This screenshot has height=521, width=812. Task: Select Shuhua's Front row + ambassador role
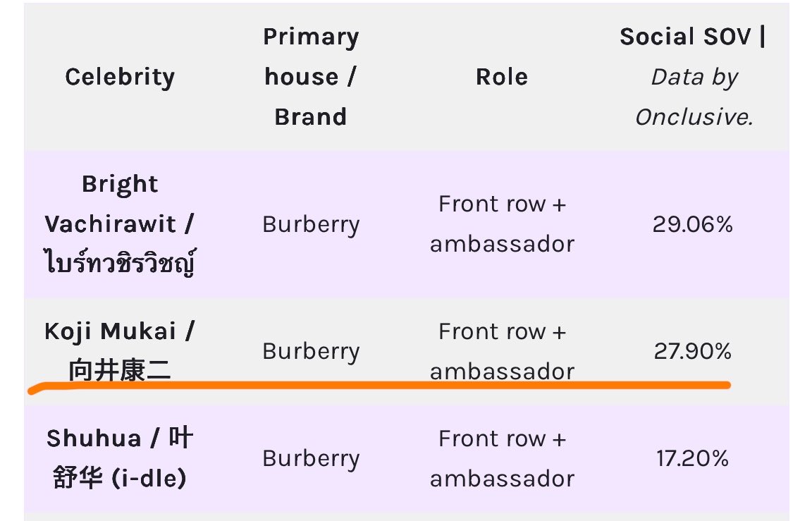pos(502,458)
